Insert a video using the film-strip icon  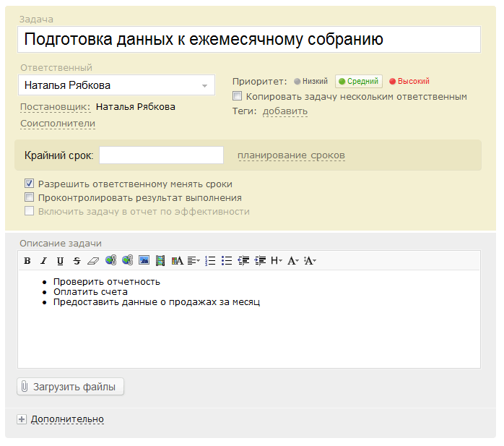160,261
